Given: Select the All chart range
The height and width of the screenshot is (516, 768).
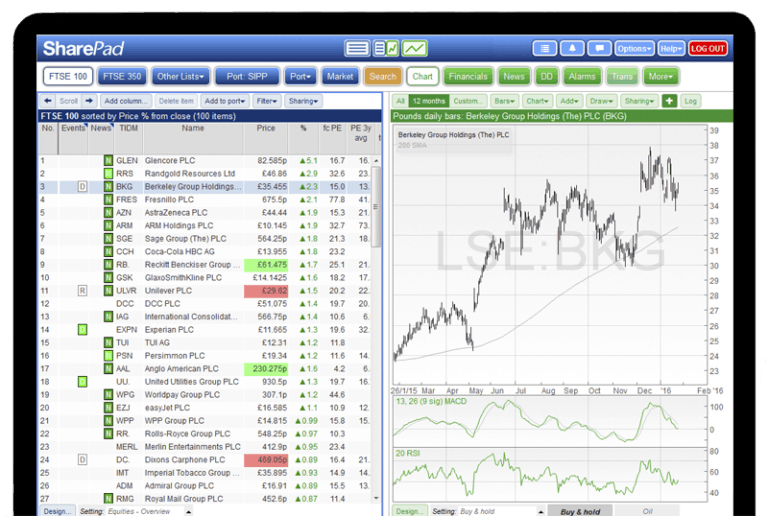Looking at the screenshot, I should click(400, 101).
